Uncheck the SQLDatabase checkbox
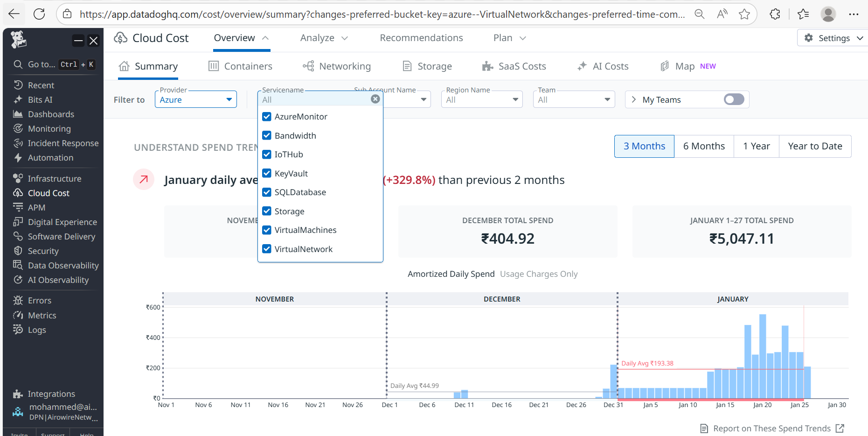 click(267, 192)
